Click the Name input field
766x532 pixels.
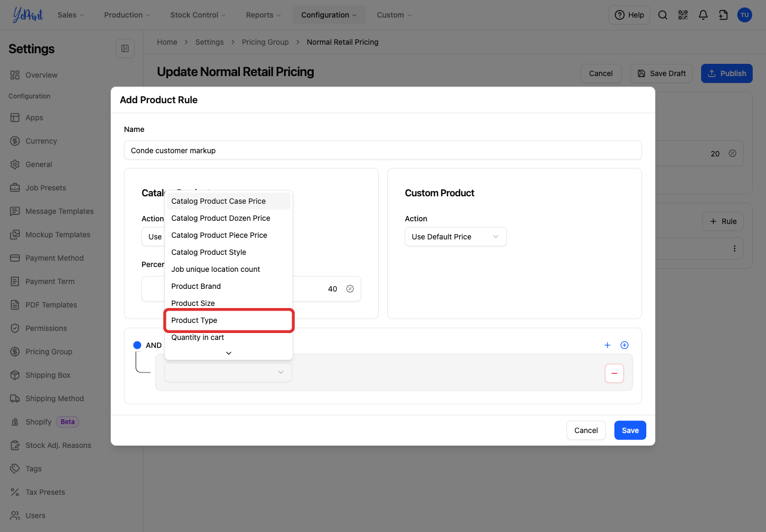pos(383,151)
